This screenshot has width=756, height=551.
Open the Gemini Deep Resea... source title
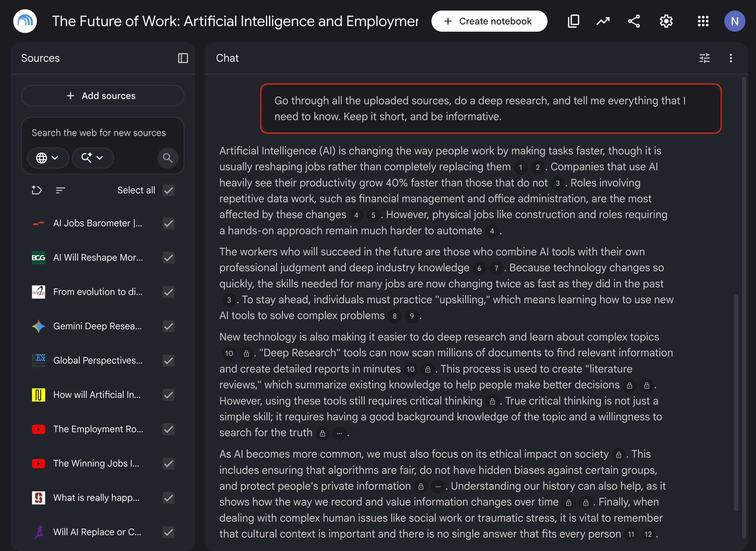point(97,326)
